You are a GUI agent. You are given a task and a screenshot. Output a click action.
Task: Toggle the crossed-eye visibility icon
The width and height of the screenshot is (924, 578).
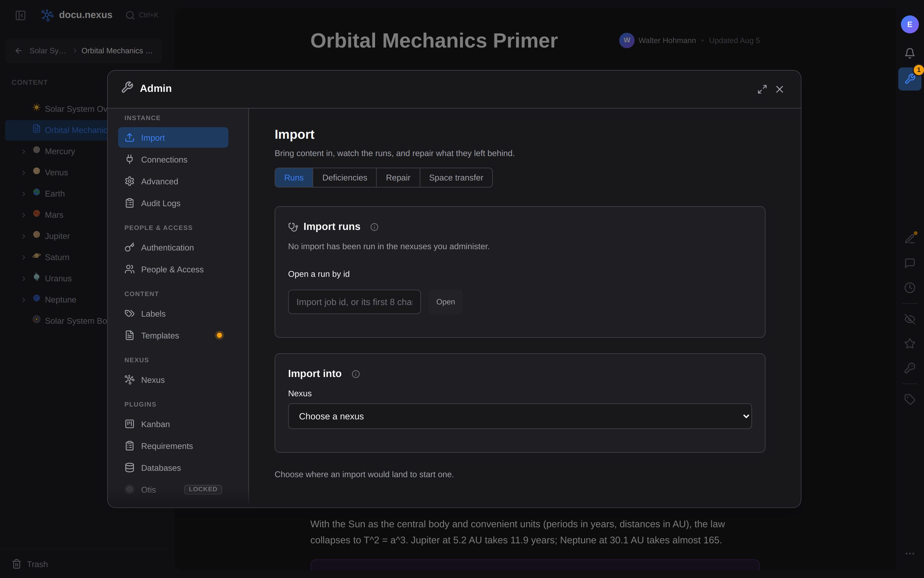(910, 319)
